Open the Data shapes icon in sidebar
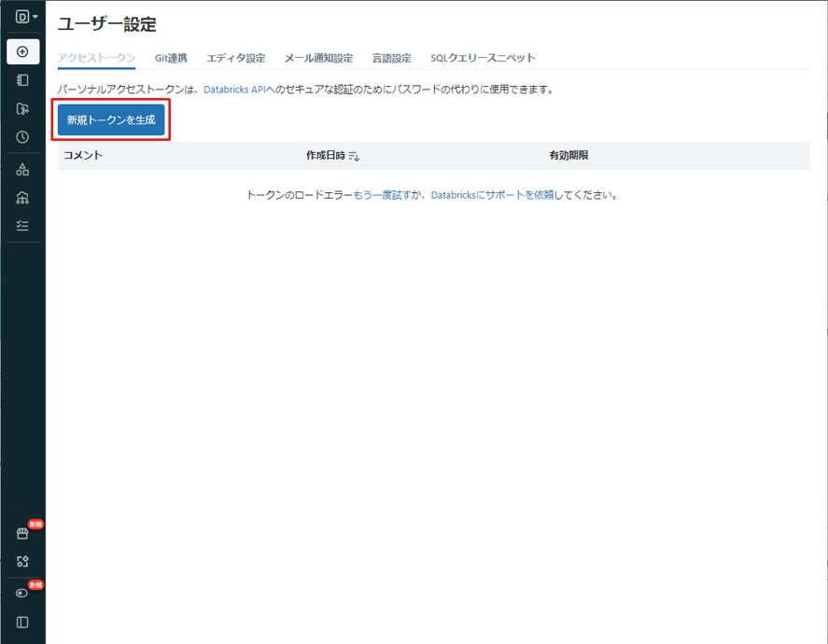Viewport: 828px width, 644px height. click(x=22, y=170)
